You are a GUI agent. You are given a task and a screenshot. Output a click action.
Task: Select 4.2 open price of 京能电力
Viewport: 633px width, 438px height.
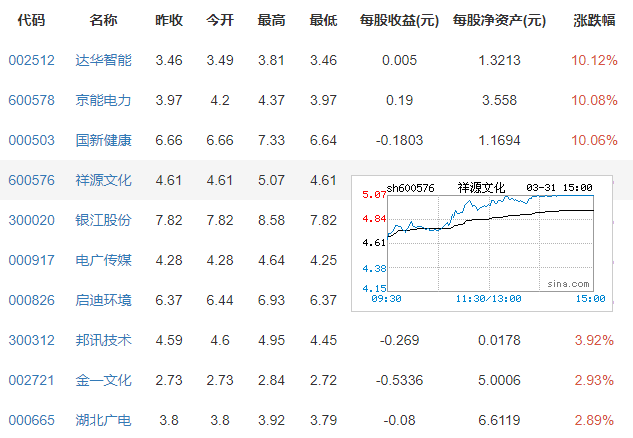(x=220, y=101)
